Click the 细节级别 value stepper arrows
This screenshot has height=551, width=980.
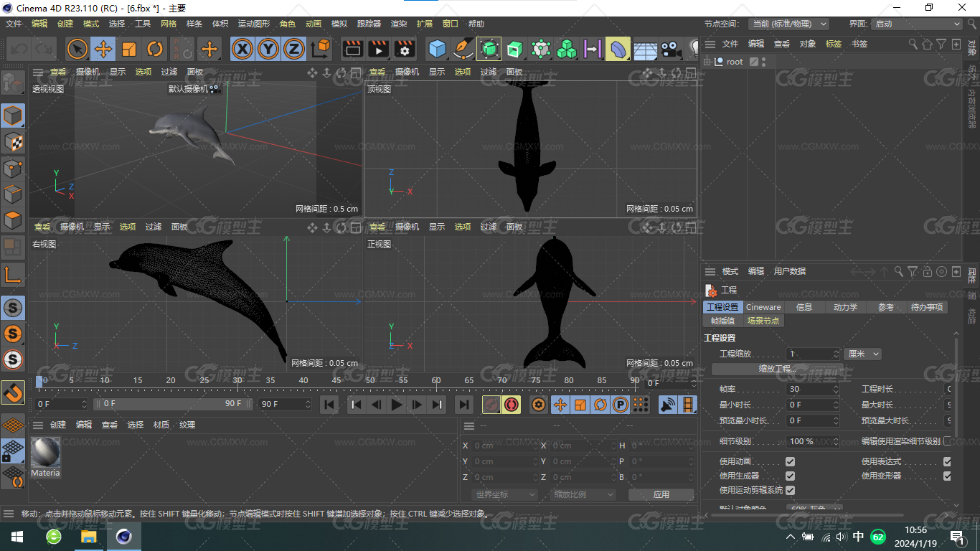click(x=836, y=441)
